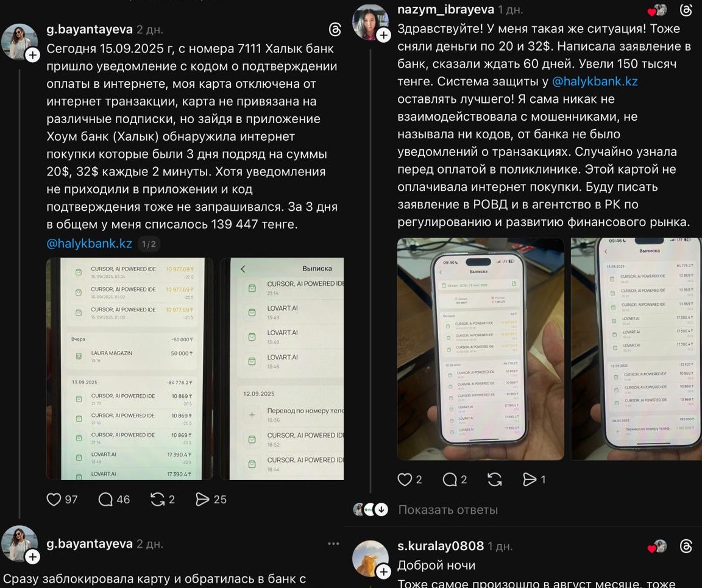Image resolution: width=702 pixels, height=588 pixels.
Task: Repost g.bayantayeva's post with 2 reposts
Action: tap(158, 499)
